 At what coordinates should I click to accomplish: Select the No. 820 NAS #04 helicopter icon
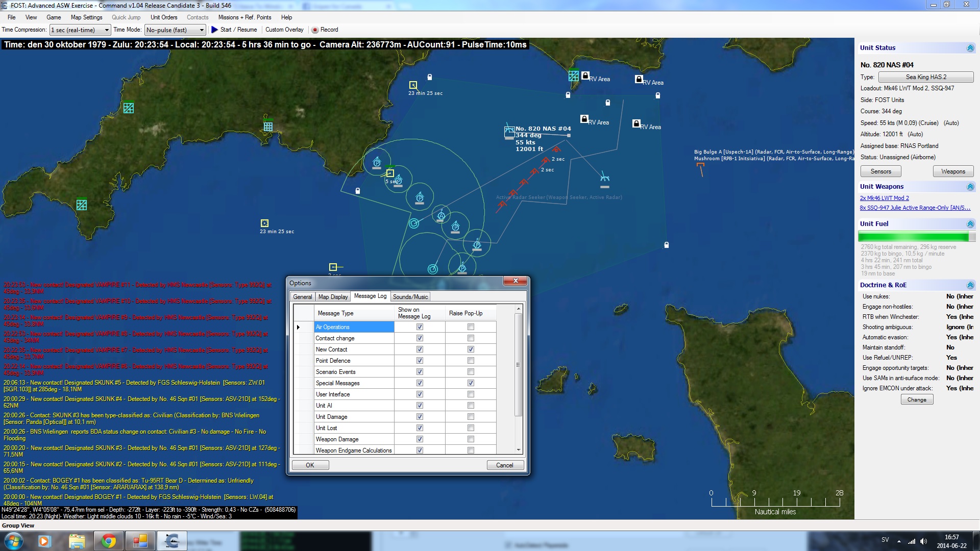509,132
